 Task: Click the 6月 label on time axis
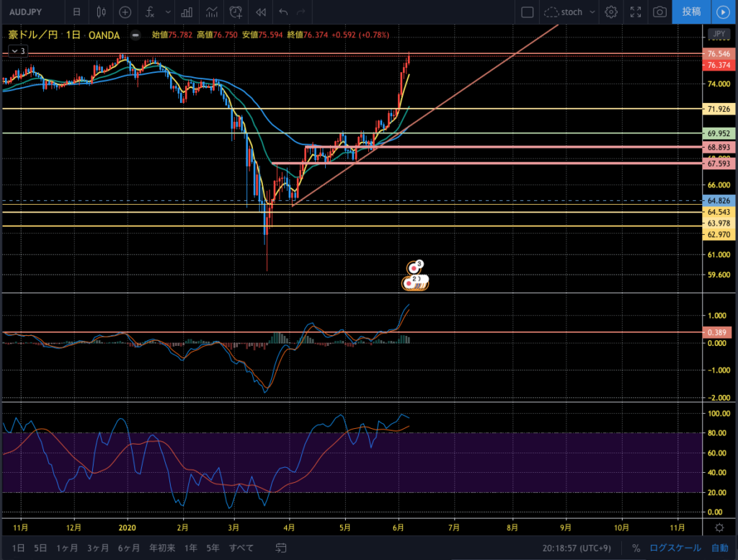(x=398, y=528)
